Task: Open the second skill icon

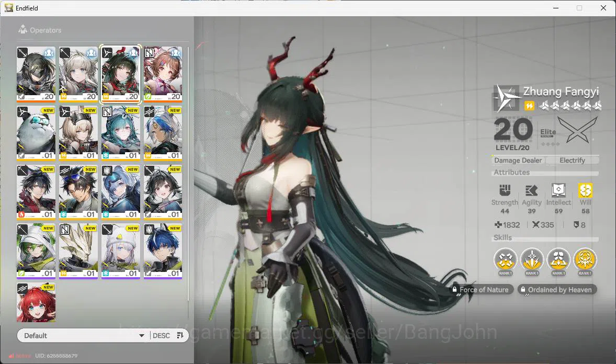Action: click(x=531, y=260)
